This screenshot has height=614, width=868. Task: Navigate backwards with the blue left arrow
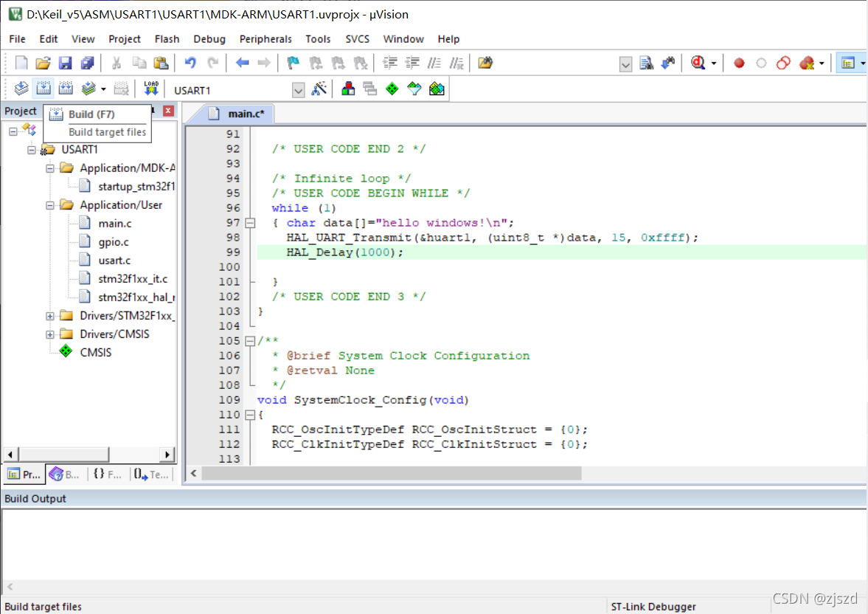pyautogui.click(x=242, y=63)
